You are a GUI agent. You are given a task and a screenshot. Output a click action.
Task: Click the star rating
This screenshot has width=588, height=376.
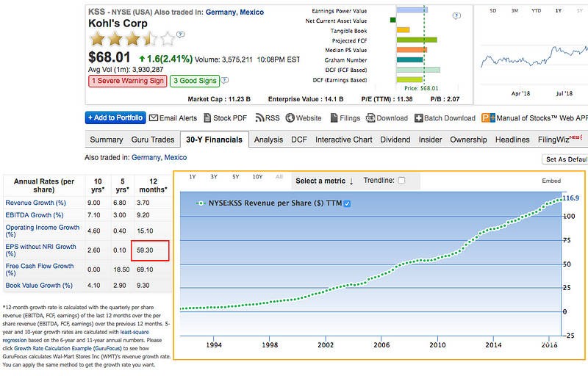(x=132, y=39)
